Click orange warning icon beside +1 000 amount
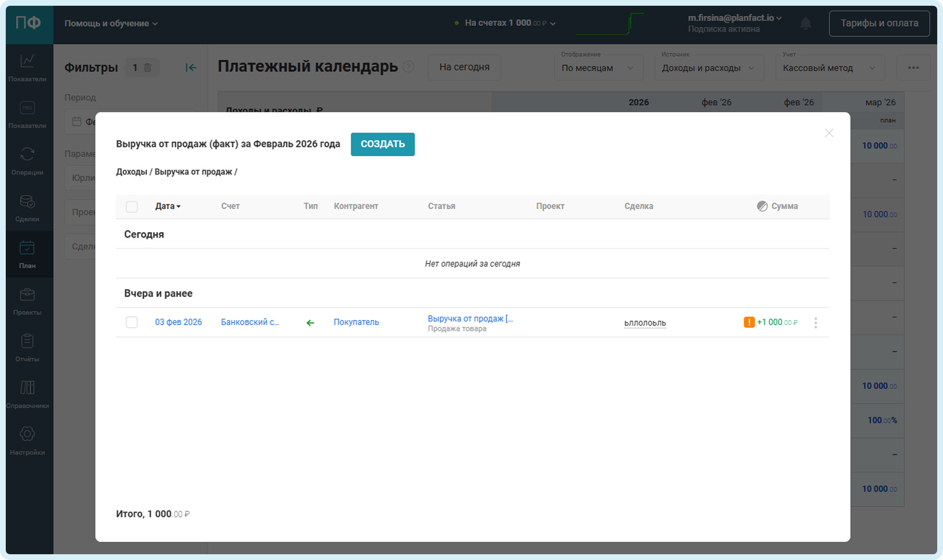The image size is (943, 560). click(x=749, y=322)
